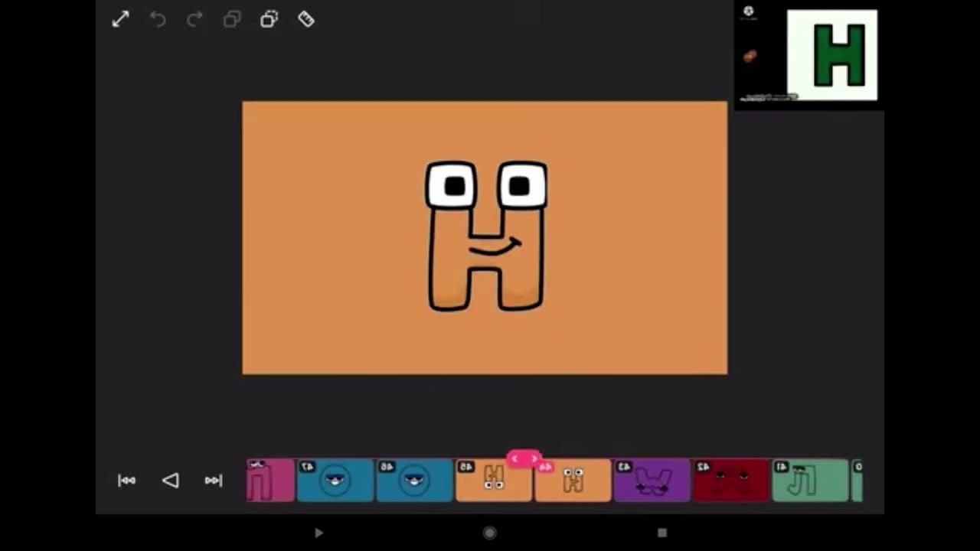This screenshot has height=551, width=980.
Task: Select purple W frame 43 thumbnail
Action: 652,481
